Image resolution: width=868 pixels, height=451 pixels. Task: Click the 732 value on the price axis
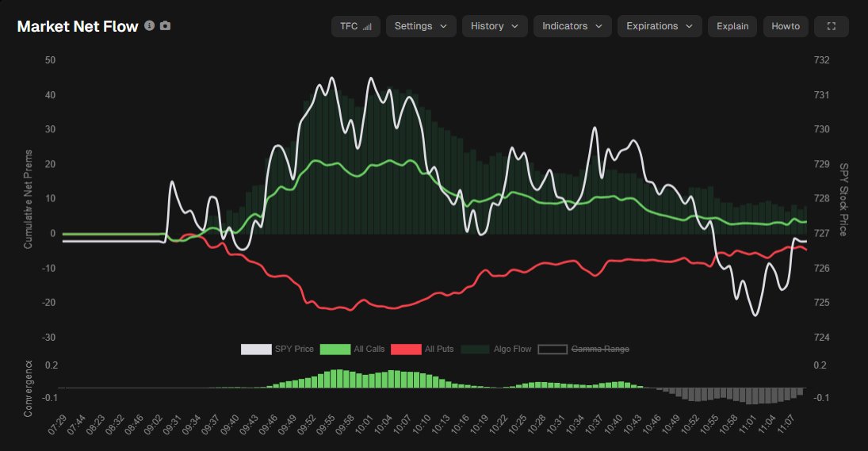point(821,60)
